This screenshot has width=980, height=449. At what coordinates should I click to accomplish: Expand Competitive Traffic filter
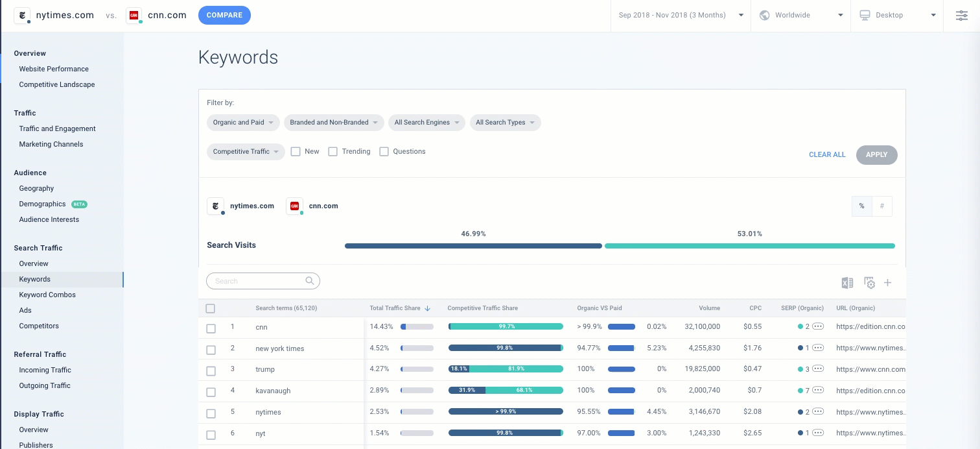pos(246,151)
